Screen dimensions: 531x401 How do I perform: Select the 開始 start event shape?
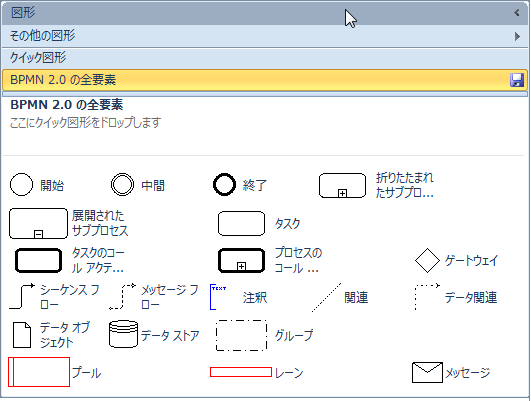click(22, 185)
